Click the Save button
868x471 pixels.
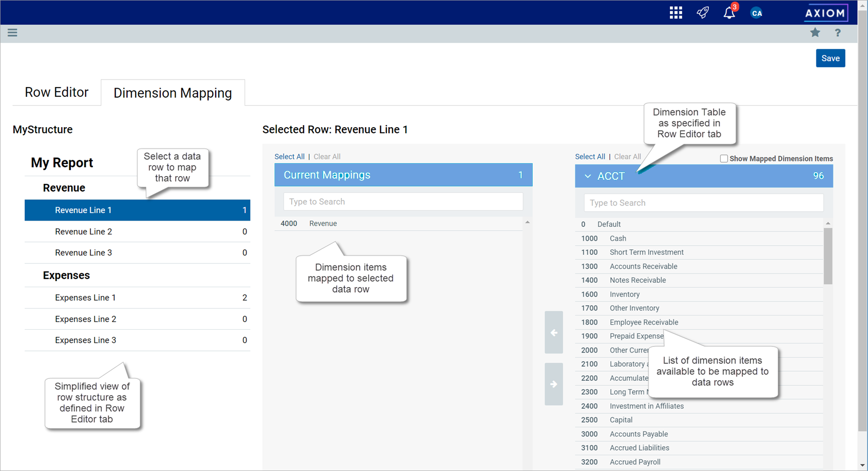click(830, 58)
